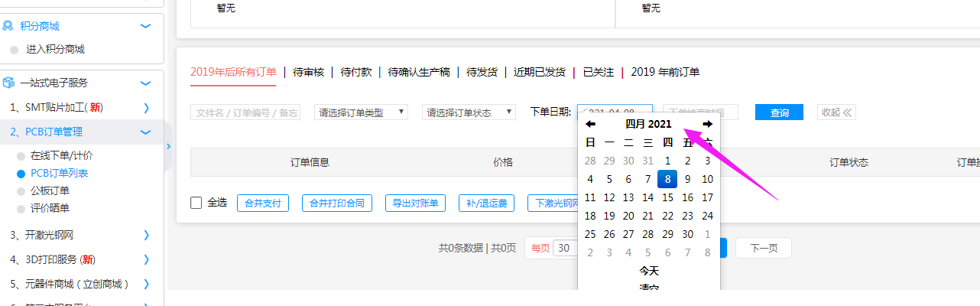This screenshot has height=306, width=980.
Task: Click 收起 to collapse filters
Action: pyautogui.click(x=836, y=112)
